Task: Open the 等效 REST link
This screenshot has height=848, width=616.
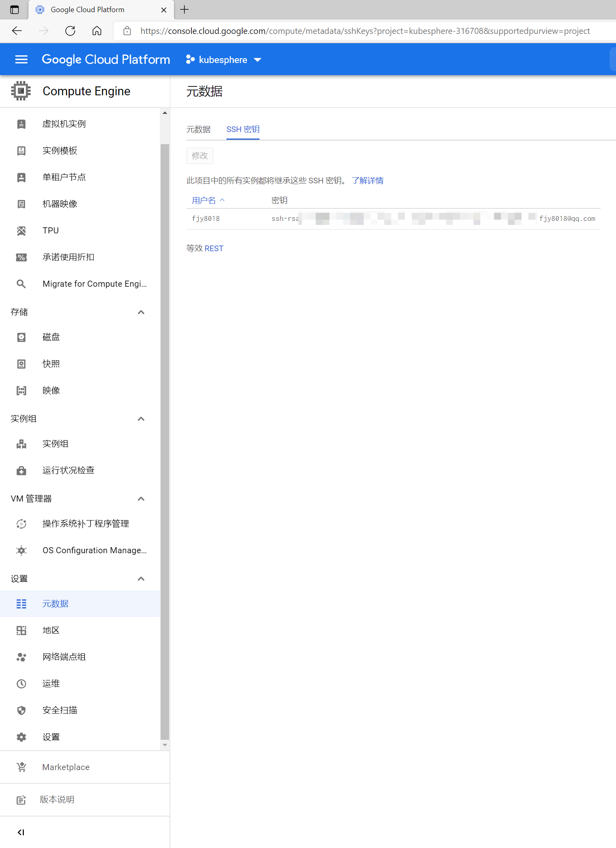Action: point(214,248)
